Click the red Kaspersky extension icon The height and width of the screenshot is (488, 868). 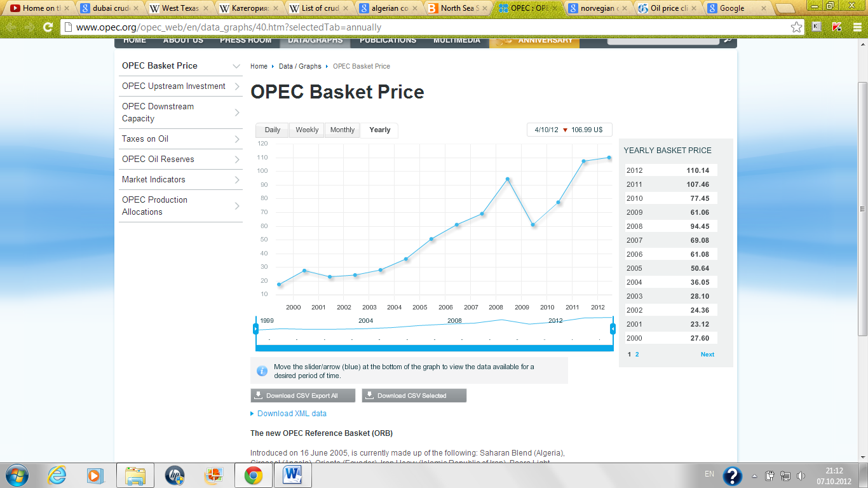pyautogui.click(x=836, y=27)
